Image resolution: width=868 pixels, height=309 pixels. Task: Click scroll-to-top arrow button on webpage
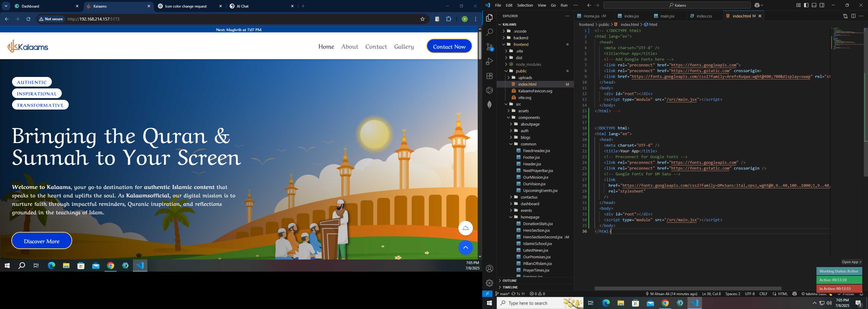coord(465,248)
